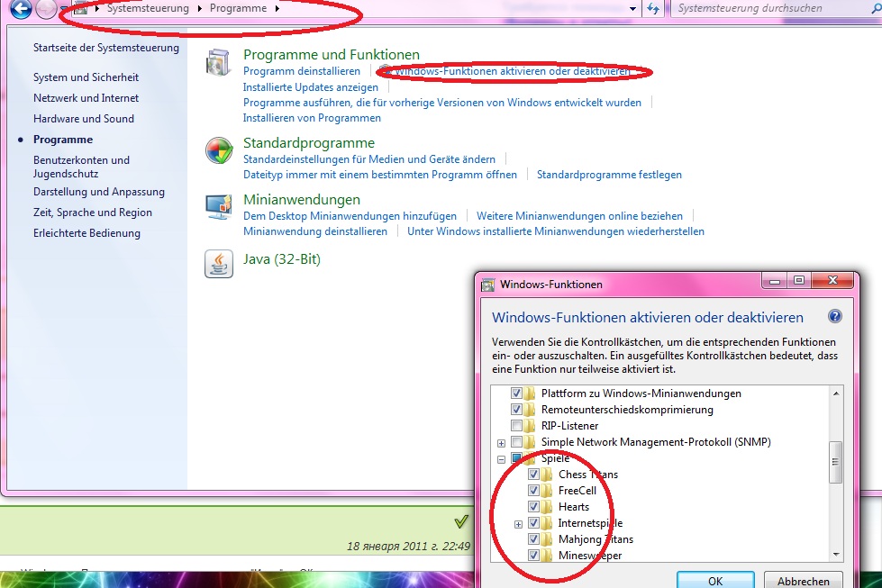Screen dimensions: 882x588
Task: Enable the RIP-Listener checkbox
Action: pos(516,426)
